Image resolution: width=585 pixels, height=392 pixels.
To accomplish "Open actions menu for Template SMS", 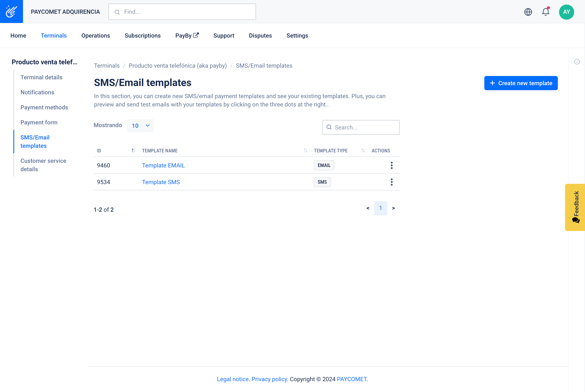I will [392, 182].
